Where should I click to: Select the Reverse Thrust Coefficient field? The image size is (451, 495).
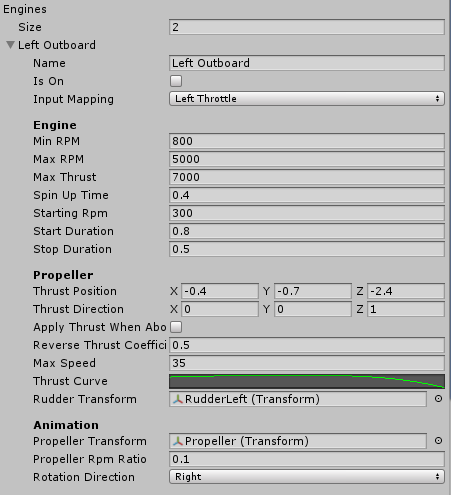tap(307, 345)
